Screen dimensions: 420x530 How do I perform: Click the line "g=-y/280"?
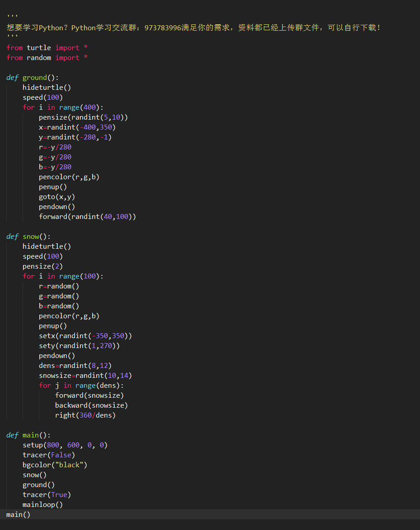click(55, 157)
